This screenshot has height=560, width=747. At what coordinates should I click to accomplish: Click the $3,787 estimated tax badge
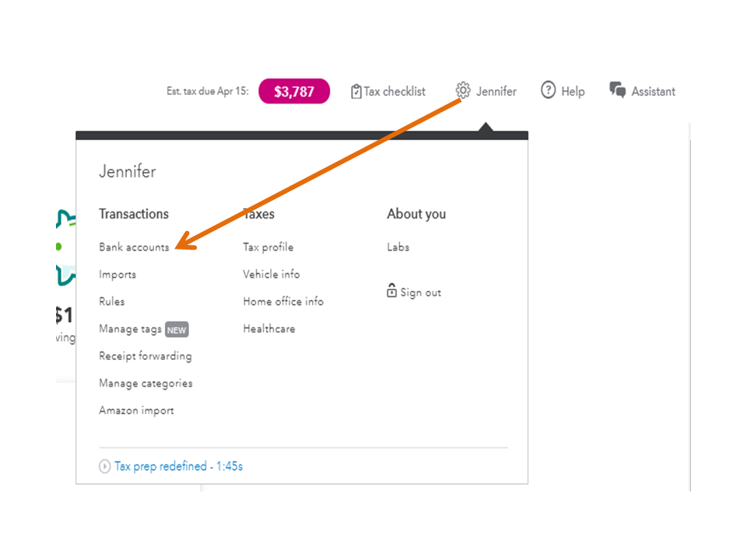click(294, 92)
